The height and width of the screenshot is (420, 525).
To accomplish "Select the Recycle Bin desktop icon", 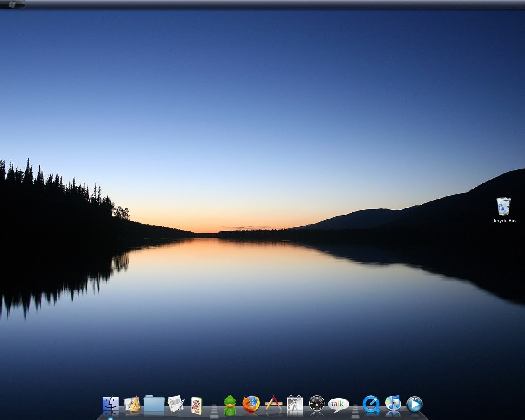I will point(504,206).
